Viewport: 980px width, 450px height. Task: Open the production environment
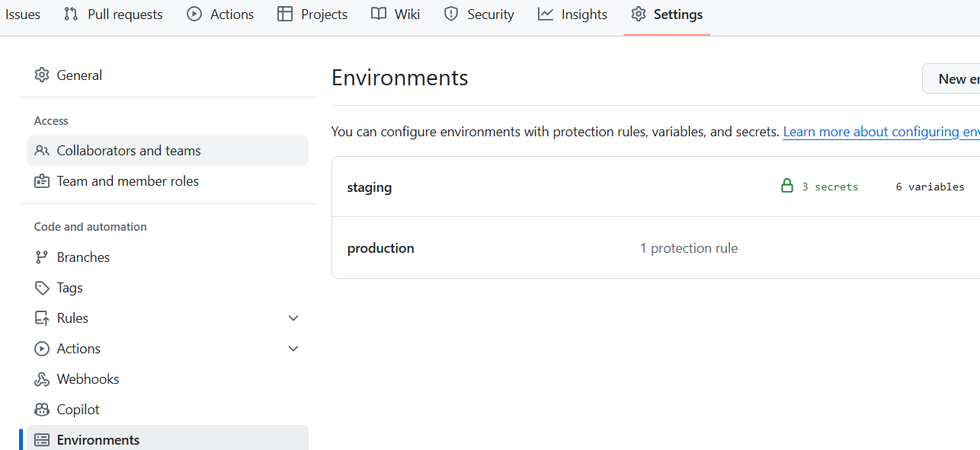pyautogui.click(x=380, y=248)
